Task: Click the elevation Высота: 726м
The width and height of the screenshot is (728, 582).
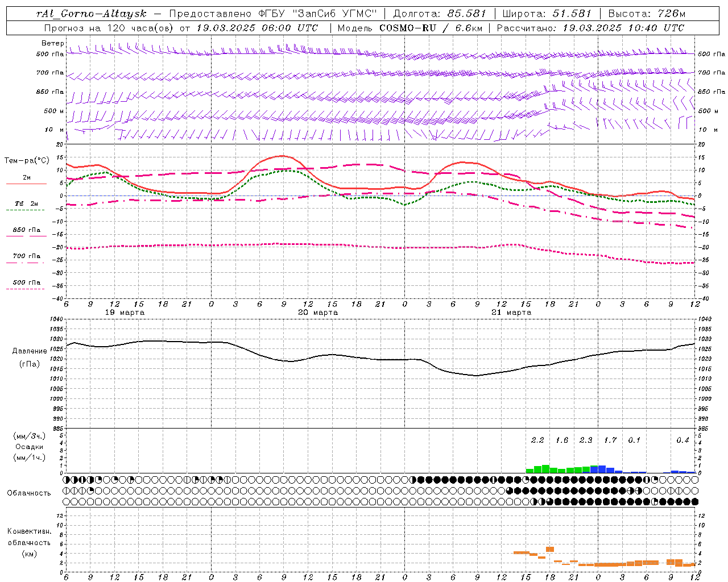Action: click(647, 14)
